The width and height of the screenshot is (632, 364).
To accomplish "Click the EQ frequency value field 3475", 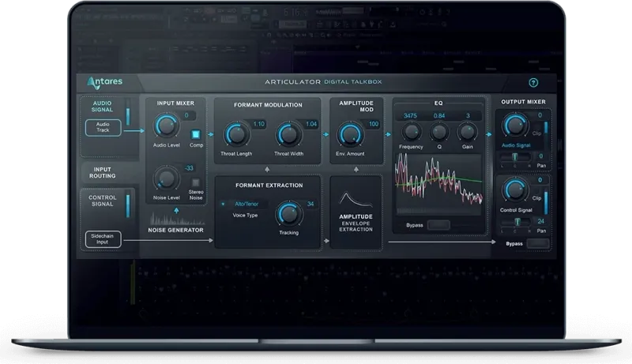I will pos(411,116).
